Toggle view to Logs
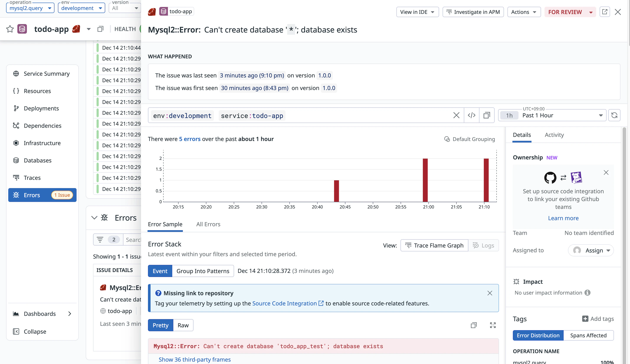Image resolution: width=630 pixels, height=364 pixels. (483, 246)
